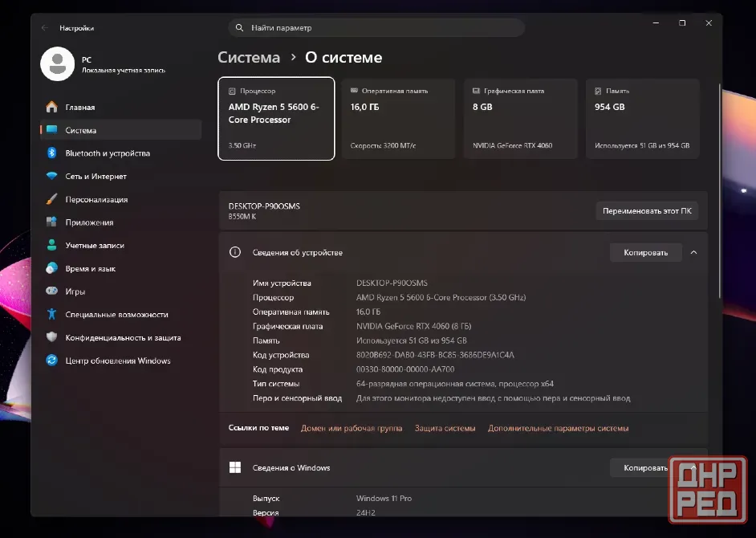Viewport: 756px width, 538px height.
Task: Click the Используется 51 GB из 954 GB row value
Action: coord(412,340)
